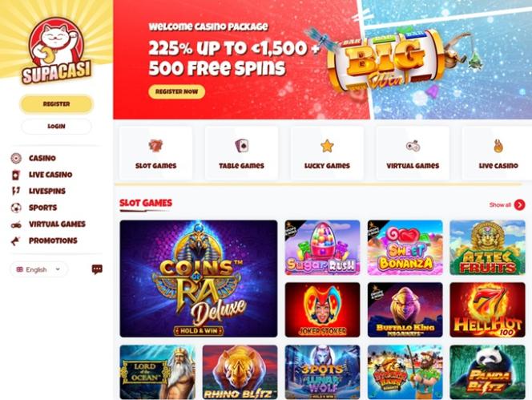532x400 pixels.
Task: Click the horizontal category scrollbar under the tiles
Action: point(318,184)
